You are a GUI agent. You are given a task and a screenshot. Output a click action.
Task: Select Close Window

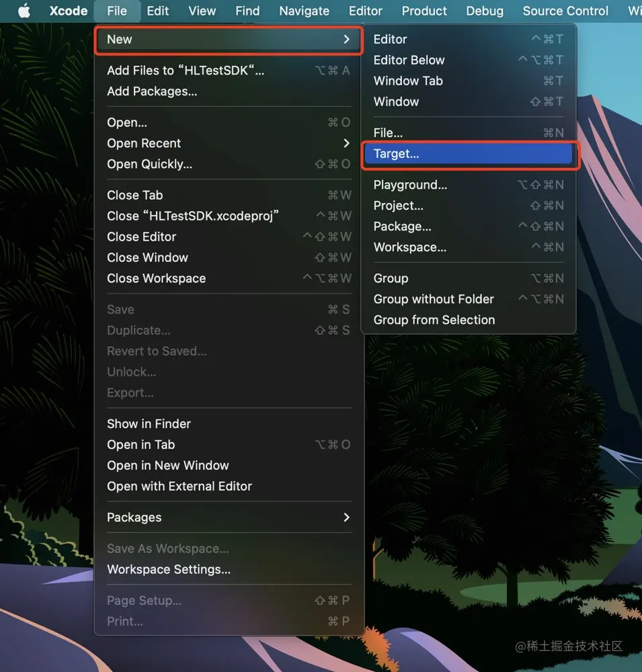pos(229,257)
